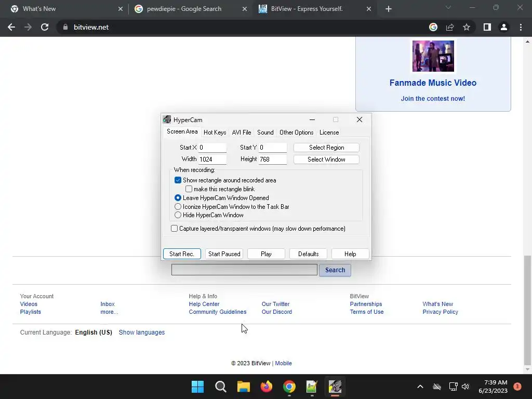Click Show languages link
The image size is (532, 399).
pyautogui.click(x=141, y=332)
